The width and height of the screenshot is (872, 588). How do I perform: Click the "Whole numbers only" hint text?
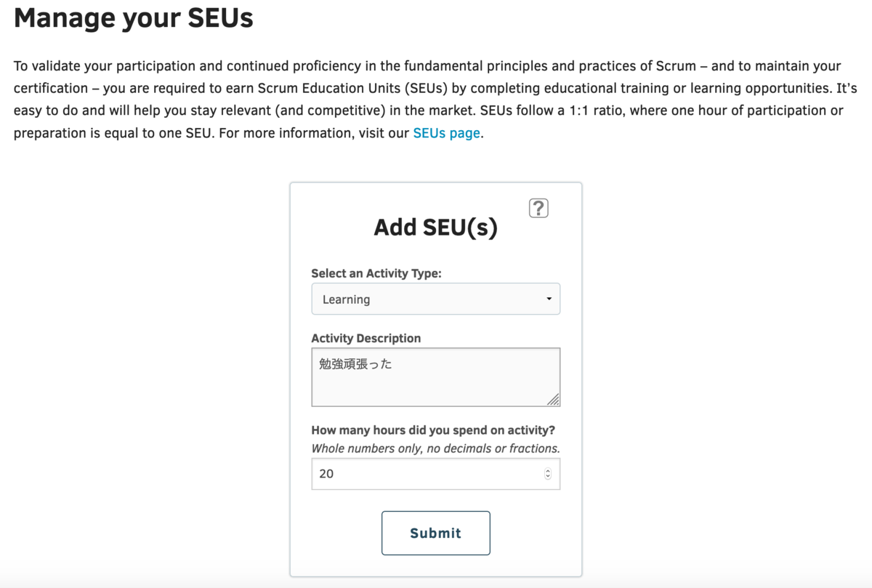436,448
